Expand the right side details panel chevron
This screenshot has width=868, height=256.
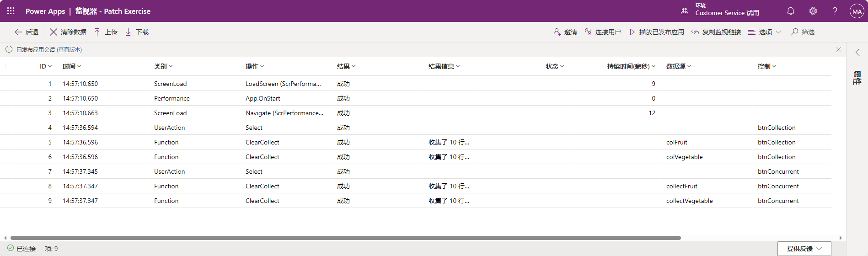pyautogui.click(x=857, y=53)
